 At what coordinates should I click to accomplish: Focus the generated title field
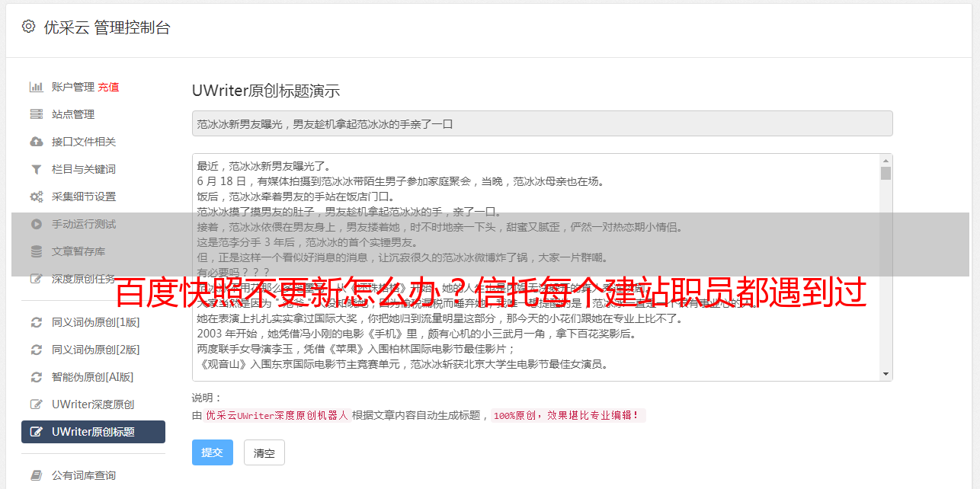(542, 123)
